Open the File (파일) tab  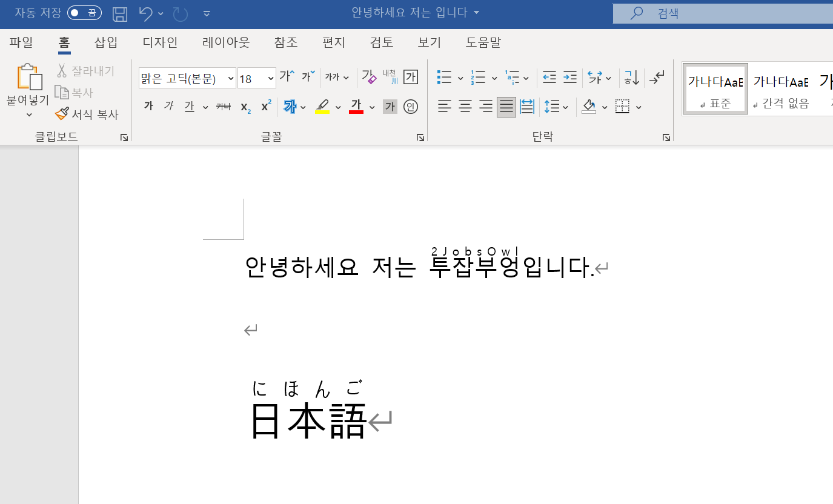tap(21, 42)
